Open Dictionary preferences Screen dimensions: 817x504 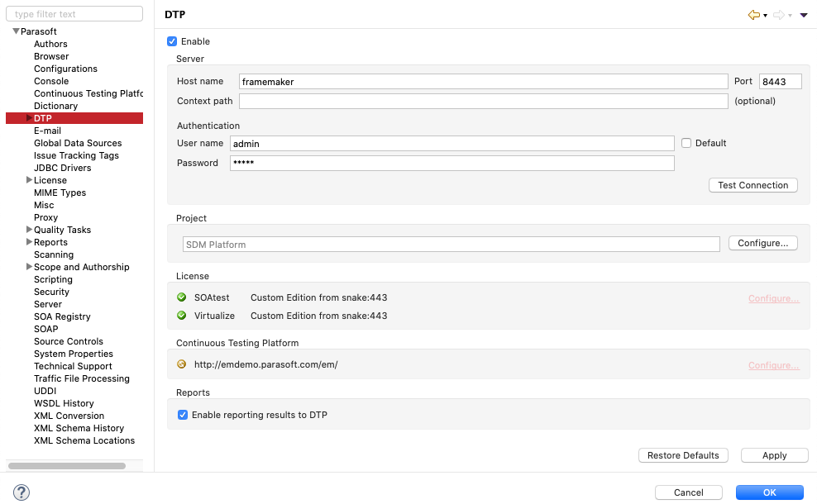pyautogui.click(x=55, y=107)
